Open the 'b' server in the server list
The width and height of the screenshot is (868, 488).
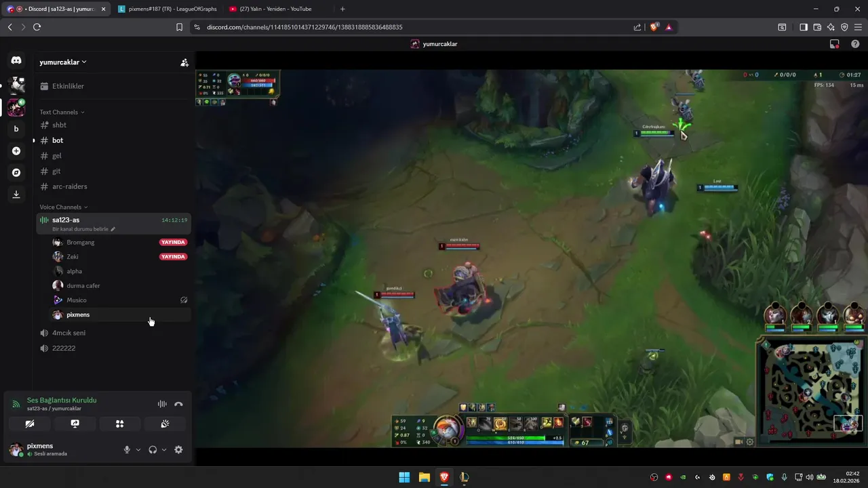(x=16, y=129)
